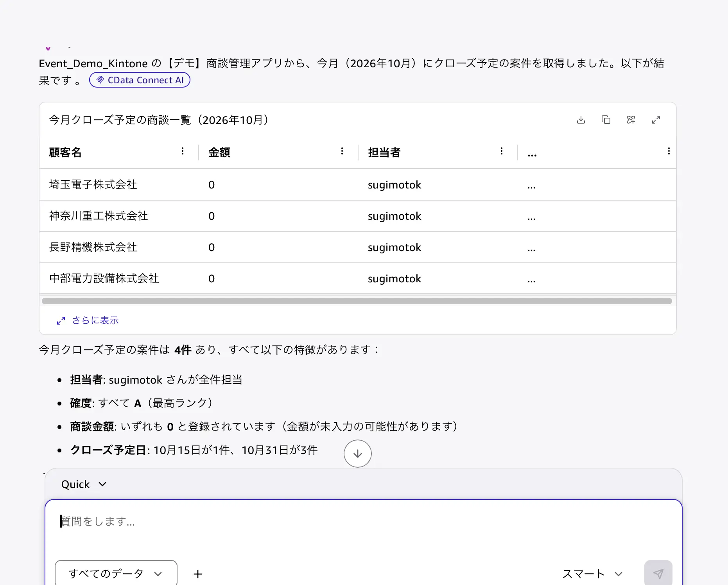The image size is (728, 585).
Task: Open the 金額 column options menu
Action: click(x=342, y=151)
